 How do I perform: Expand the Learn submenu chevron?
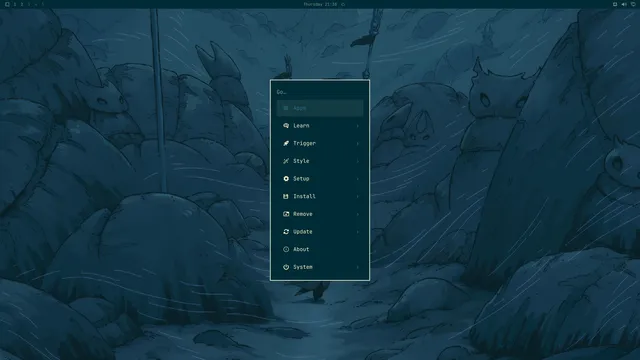point(358,126)
